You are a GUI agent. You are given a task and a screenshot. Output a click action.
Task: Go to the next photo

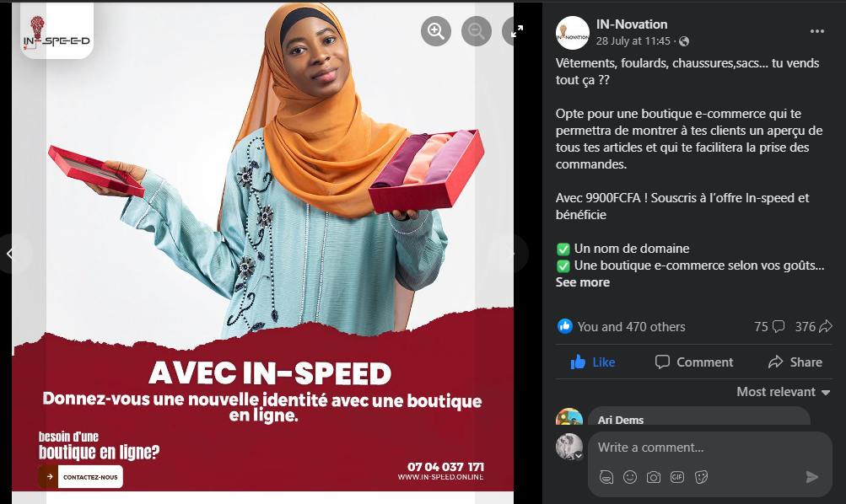pyautogui.click(x=509, y=254)
